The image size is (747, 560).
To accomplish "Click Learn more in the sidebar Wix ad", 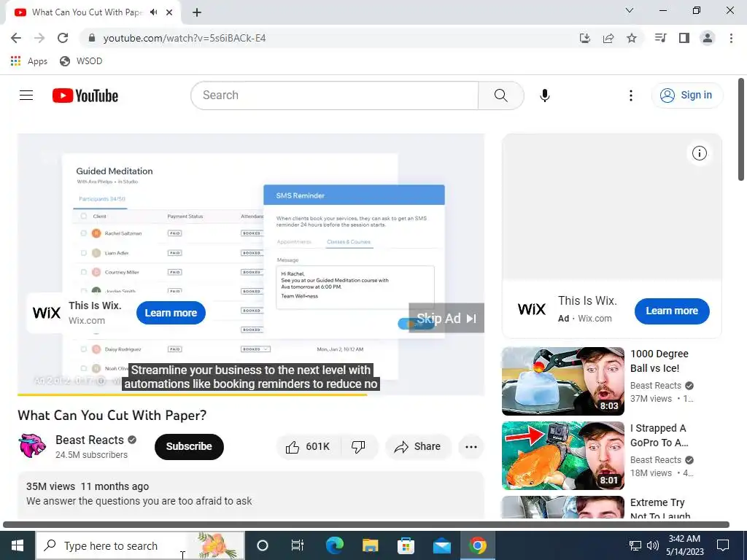I will click(x=672, y=311).
